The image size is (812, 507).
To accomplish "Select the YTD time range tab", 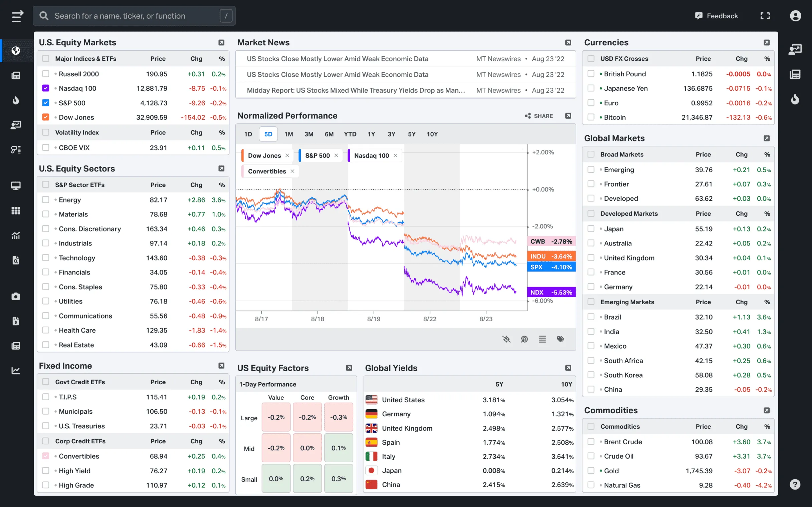I will [350, 134].
